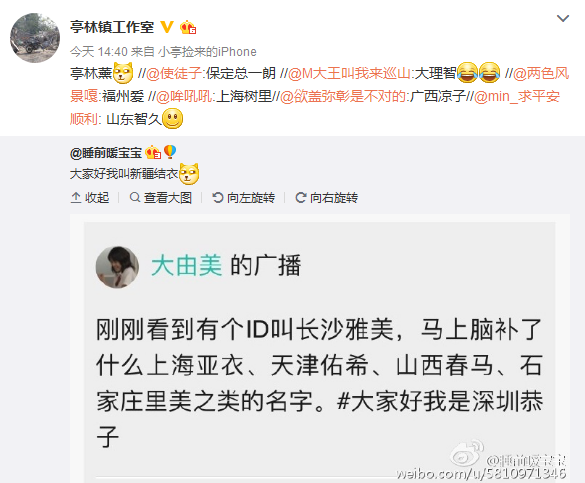Rotate image left with 向左旋转

244,197
